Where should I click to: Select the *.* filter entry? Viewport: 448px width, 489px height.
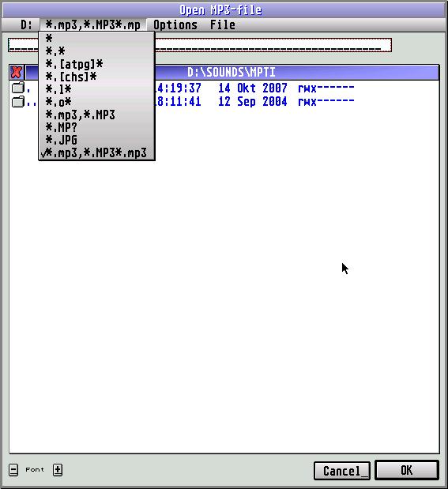[96, 51]
